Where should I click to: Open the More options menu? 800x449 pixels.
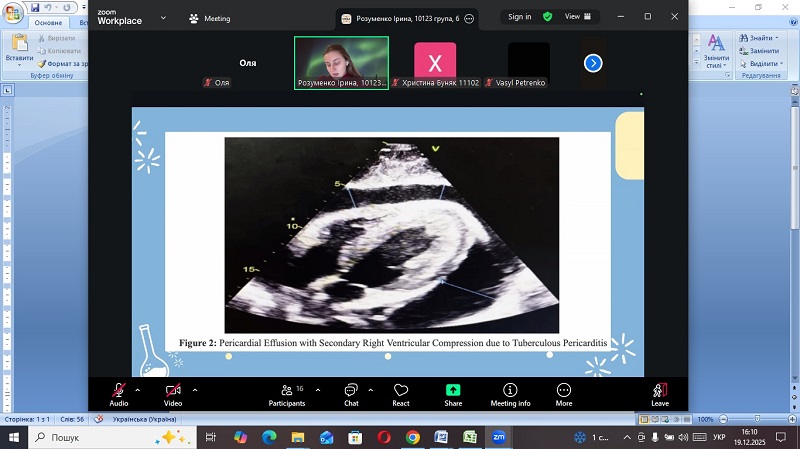564,393
